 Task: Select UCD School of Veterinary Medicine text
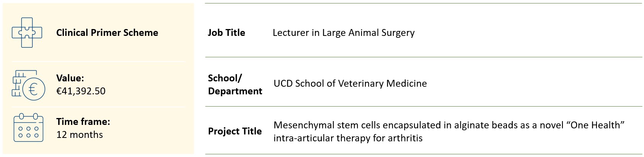click(x=350, y=84)
